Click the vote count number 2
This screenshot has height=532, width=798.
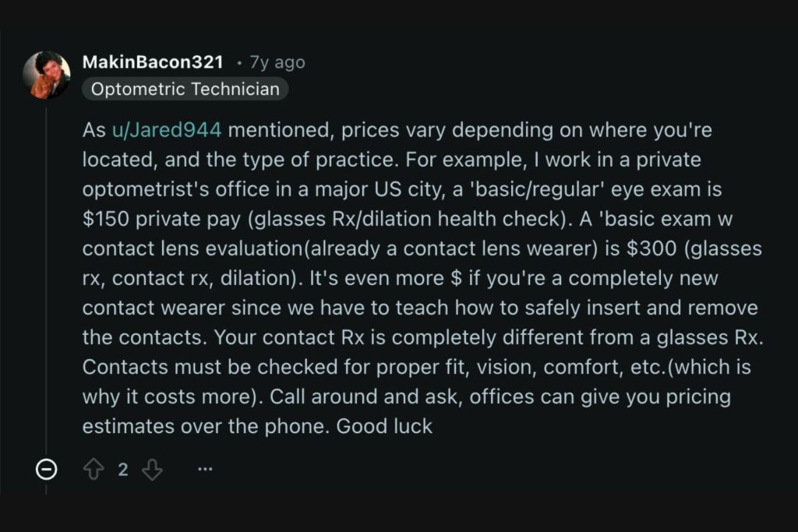[122, 470]
